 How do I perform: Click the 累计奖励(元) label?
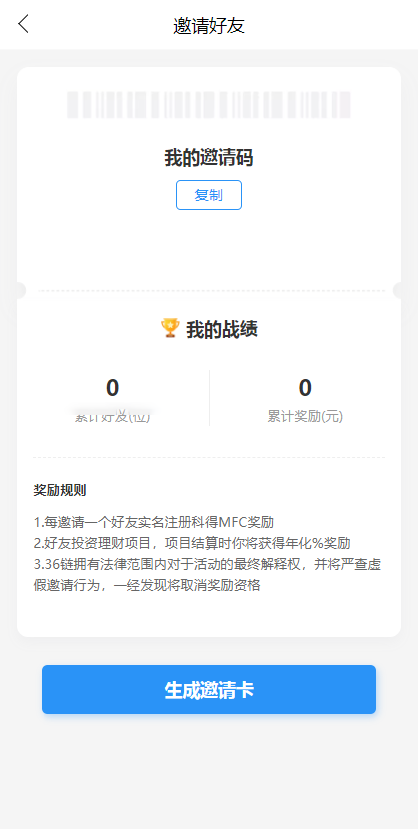click(x=305, y=417)
